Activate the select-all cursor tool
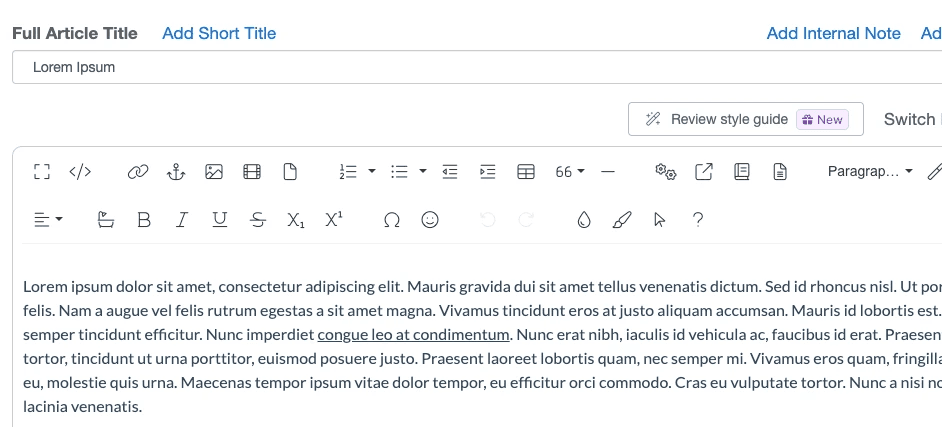 [x=660, y=220]
